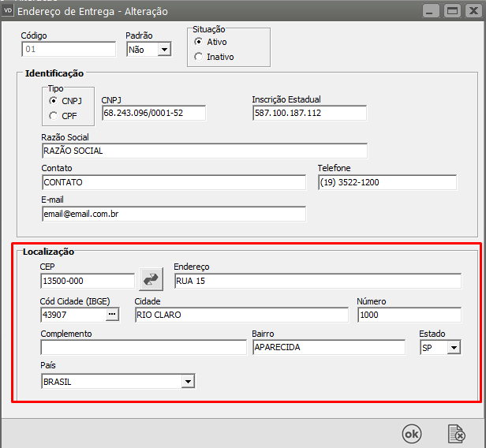Click the CEP lookup arrows icon

pos(150,280)
